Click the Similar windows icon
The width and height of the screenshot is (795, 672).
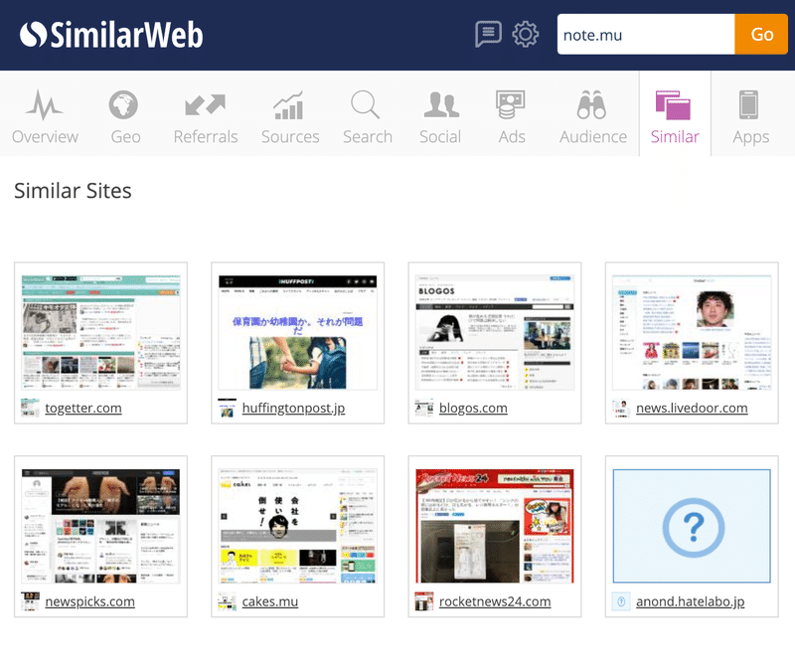(673, 105)
